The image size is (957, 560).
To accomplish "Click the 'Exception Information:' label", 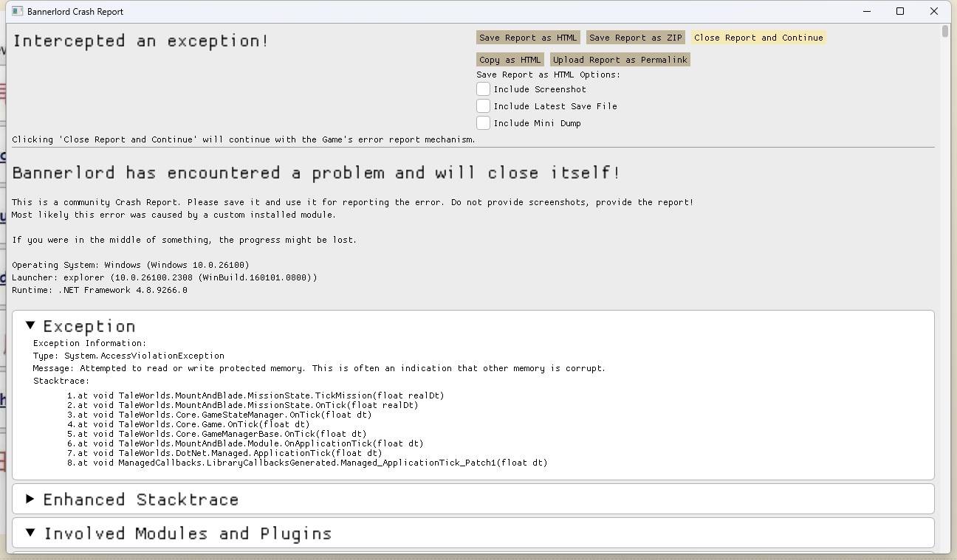I will click(x=89, y=343).
